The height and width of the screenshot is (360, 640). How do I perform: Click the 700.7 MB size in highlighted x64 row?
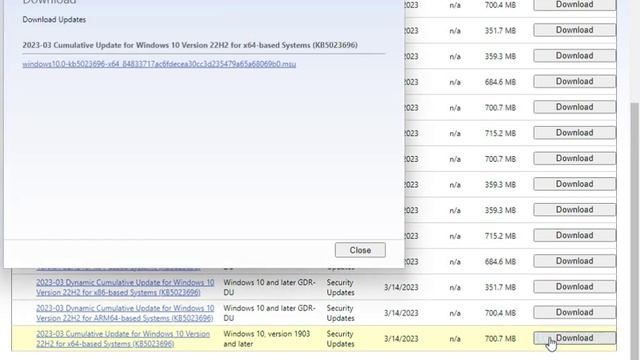click(x=500, y=339)
